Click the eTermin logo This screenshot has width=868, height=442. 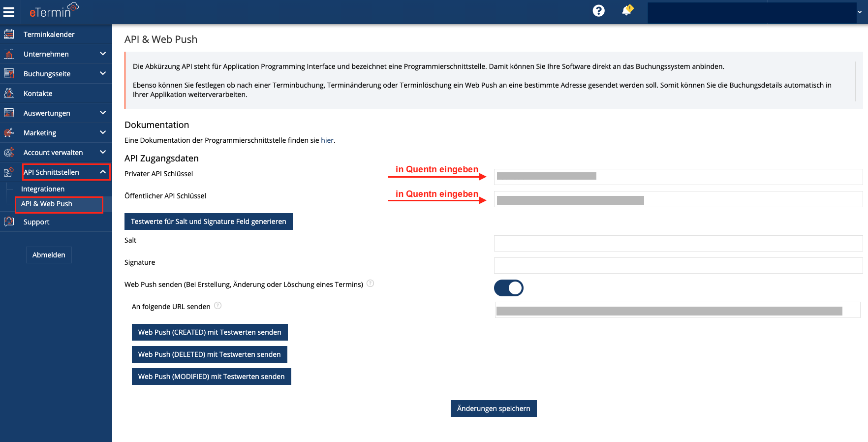coord(54,10)
